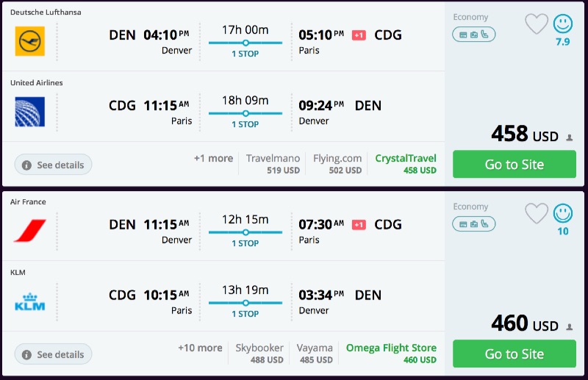588x380 pixels.
Task: Click amenities icons on 458 USD flight
Action: point(474,34)
